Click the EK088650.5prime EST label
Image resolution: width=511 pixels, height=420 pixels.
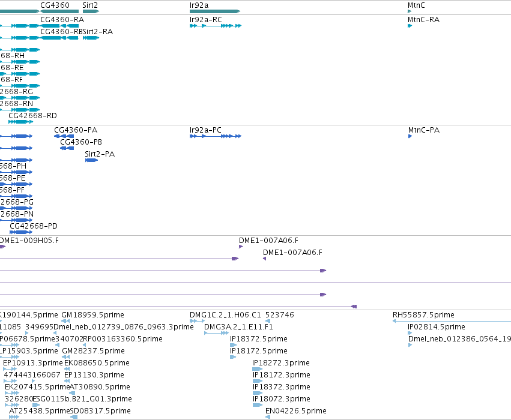(97, 364)
